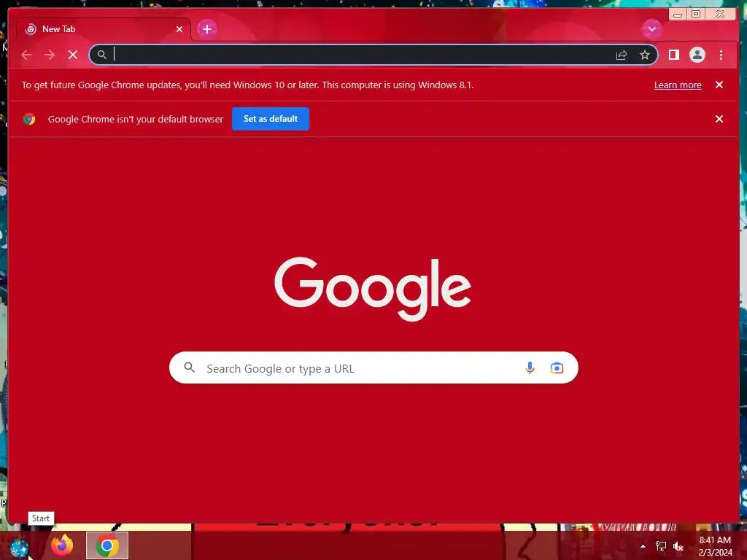Click the Chrome taskbar icon
747x560 pixels.
click(107, 545)
